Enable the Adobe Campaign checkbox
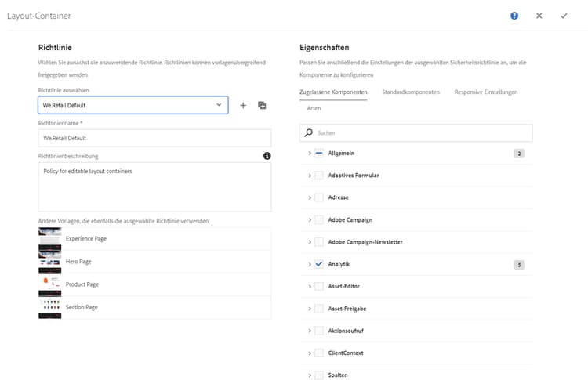Image resolution: width=588 pixels, height=380 pixels. pos(319,220)
